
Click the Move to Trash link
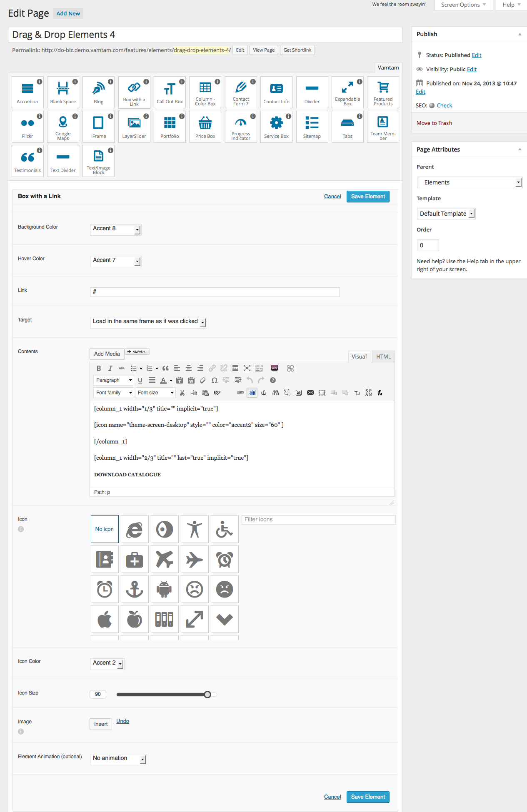[x=434, y=123]
